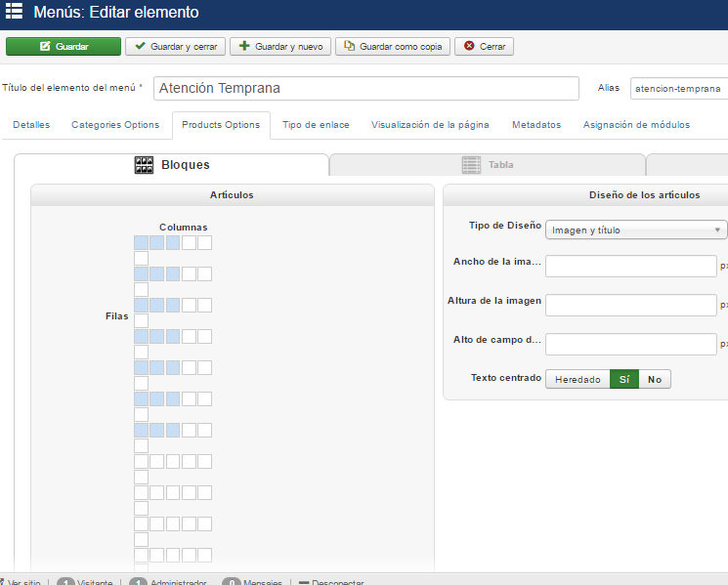This screenshot has height=585, width=728.
Task: Select the fifth column cell in first row
Action: (x=205, y=242)
